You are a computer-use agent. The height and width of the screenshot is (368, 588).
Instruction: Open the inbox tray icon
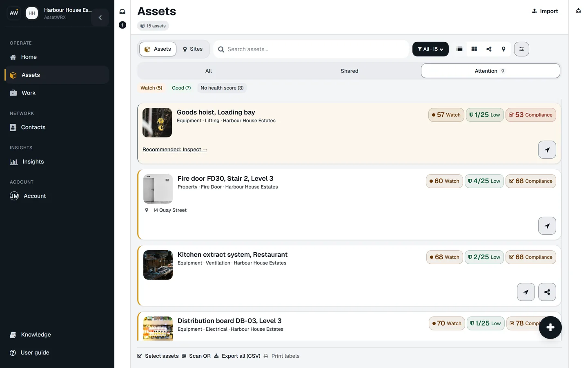122,11
